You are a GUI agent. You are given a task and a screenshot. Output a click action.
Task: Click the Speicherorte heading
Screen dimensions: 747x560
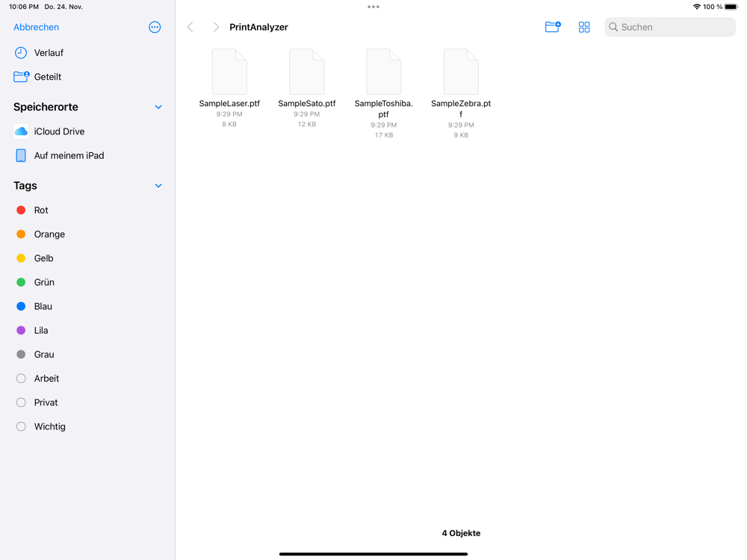pos(46,107)
